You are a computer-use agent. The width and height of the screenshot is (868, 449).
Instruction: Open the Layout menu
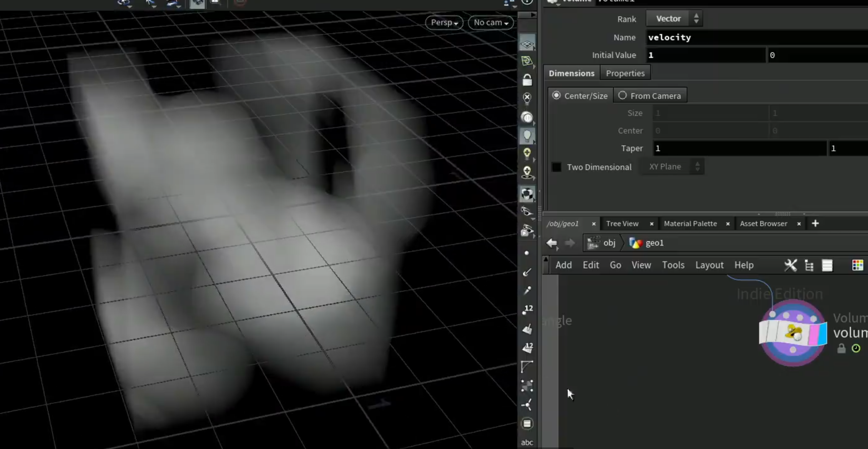coord(709,265)
